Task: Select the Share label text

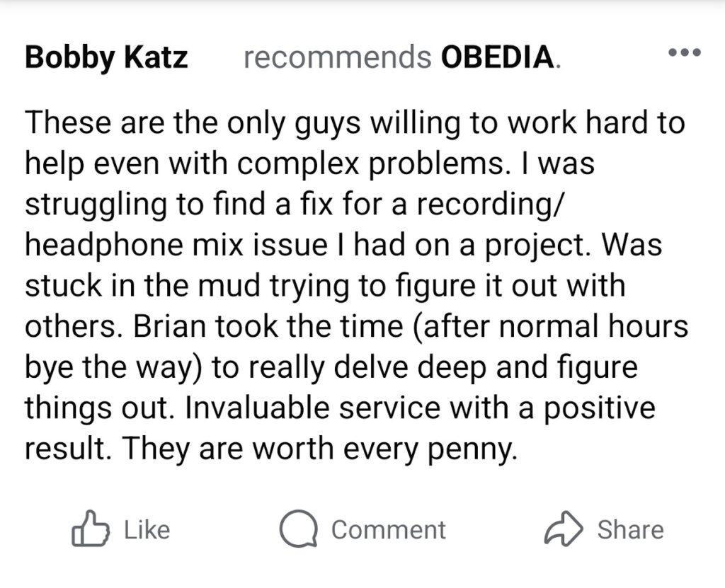Action: [x=630, y=530]
